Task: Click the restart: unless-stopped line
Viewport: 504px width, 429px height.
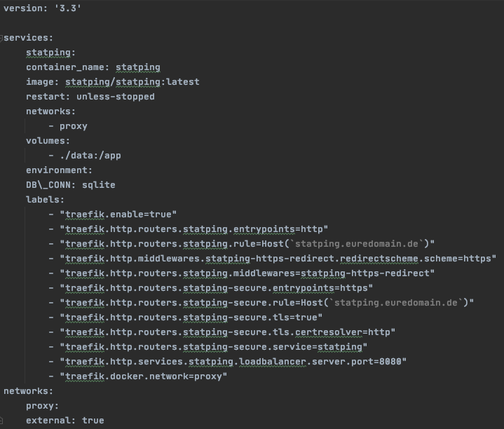Action: (x=90, y=97)
